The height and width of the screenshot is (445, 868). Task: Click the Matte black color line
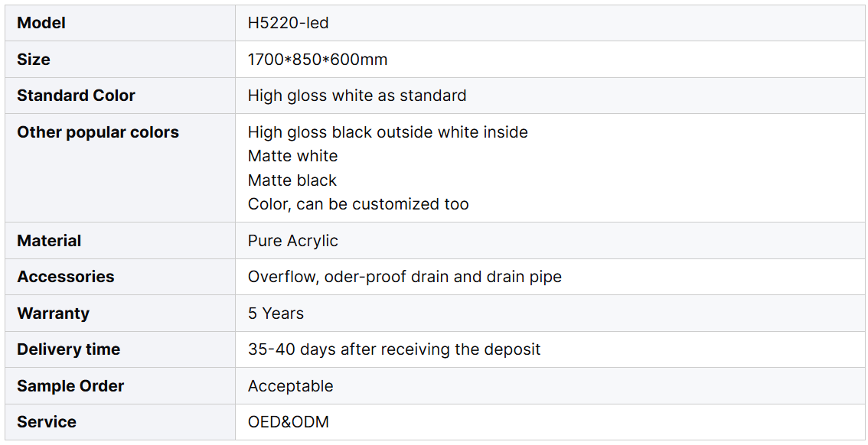pos(292,180)
